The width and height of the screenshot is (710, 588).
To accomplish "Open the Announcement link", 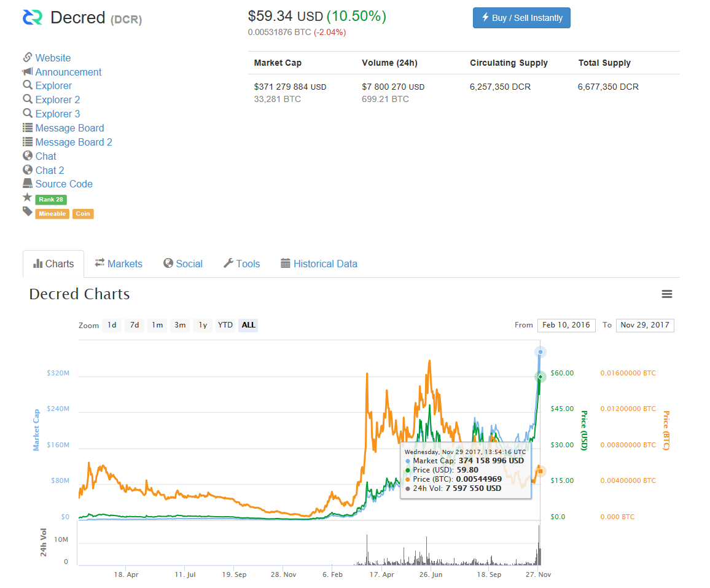I will click(68, 72).
